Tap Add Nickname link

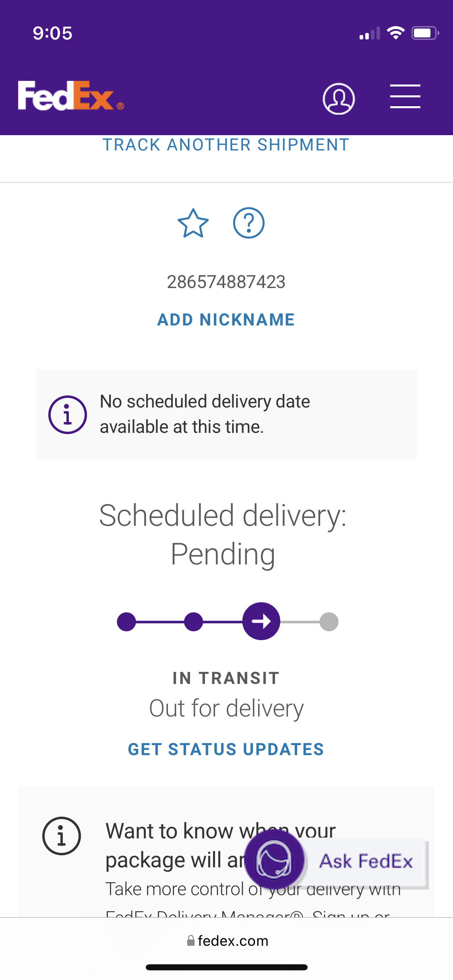226,320
